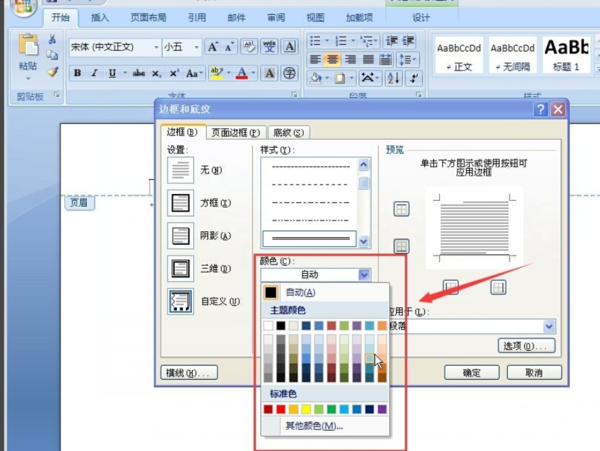Click the Change Case Aa button

click(x=194, y=73)
